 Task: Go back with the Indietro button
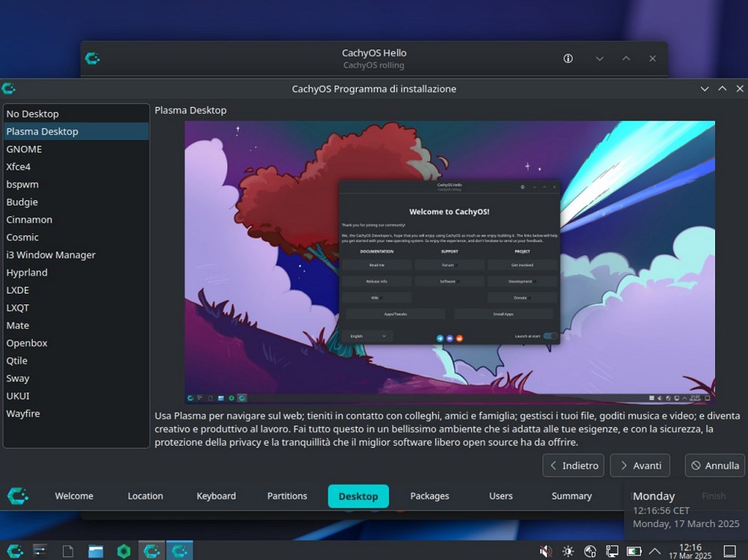pyautogui.click(x=574, y=466)
